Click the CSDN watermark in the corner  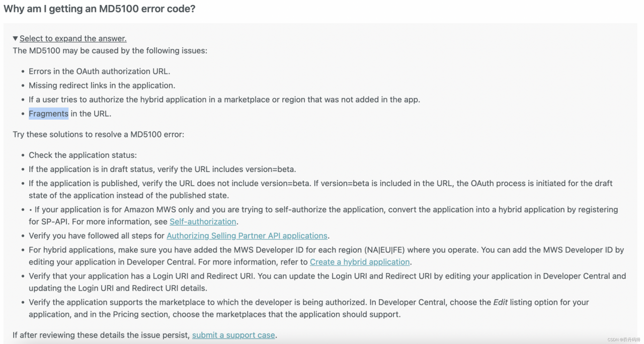point(623,340)
